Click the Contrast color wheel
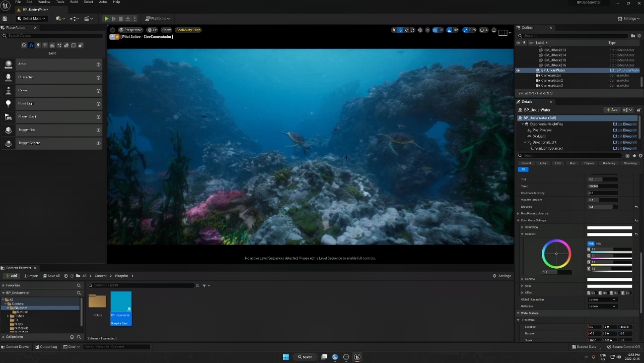644x363 pixels. click(556, 254)
